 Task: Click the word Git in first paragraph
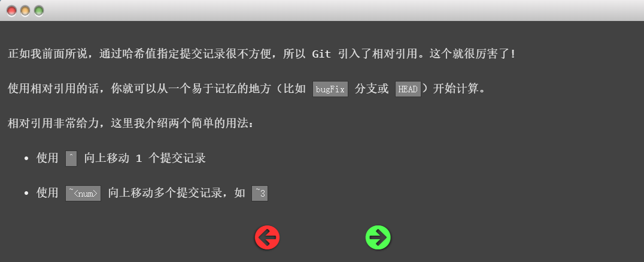point(321,54)
